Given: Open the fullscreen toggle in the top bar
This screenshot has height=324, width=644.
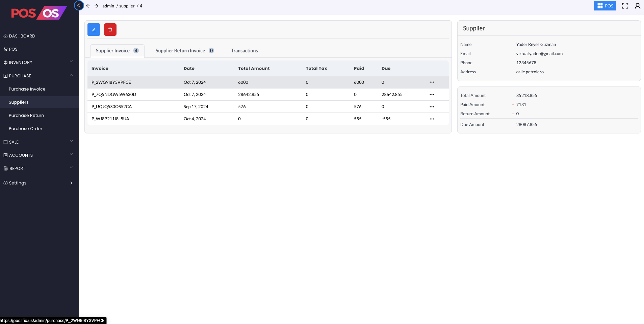Looking at the screenshot, I should click(624, 6).
